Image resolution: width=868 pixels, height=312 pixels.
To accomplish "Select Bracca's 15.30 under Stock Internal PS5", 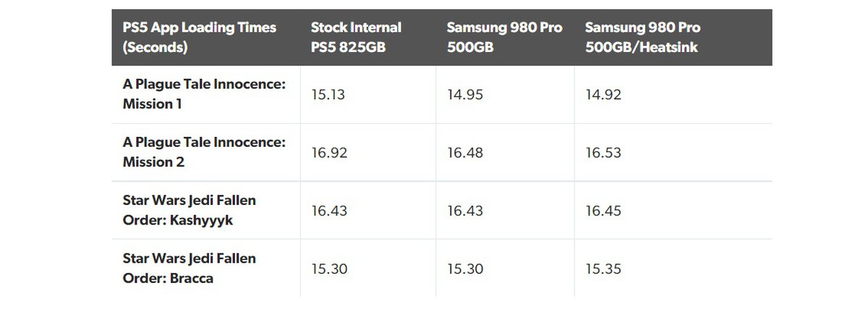I will click(x=329, y=269).
